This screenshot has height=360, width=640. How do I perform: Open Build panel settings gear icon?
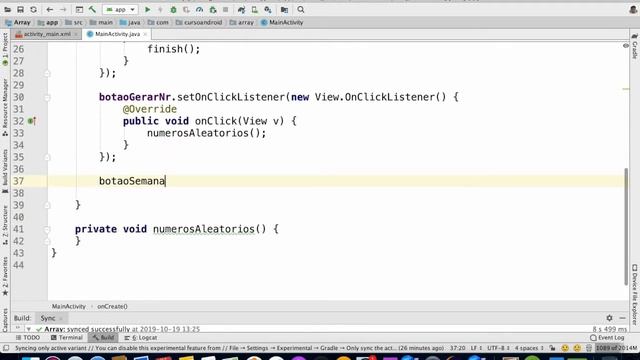609,318
